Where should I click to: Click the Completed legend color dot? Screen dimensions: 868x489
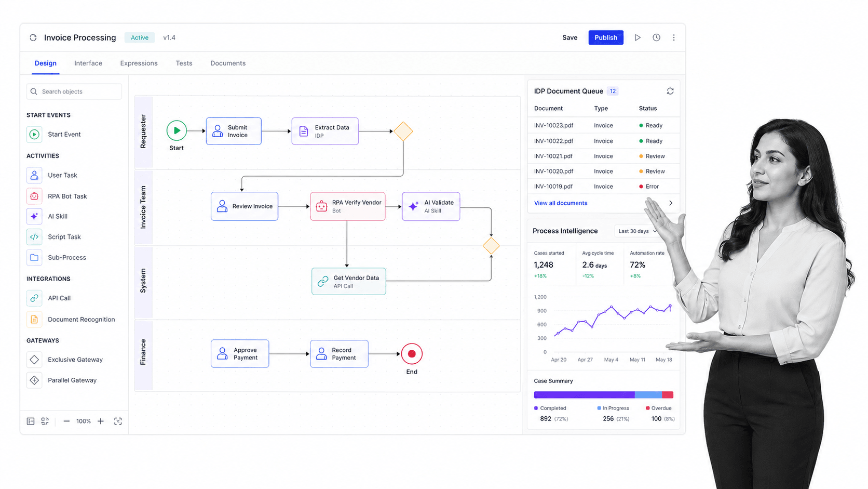[x=536, y=408]
